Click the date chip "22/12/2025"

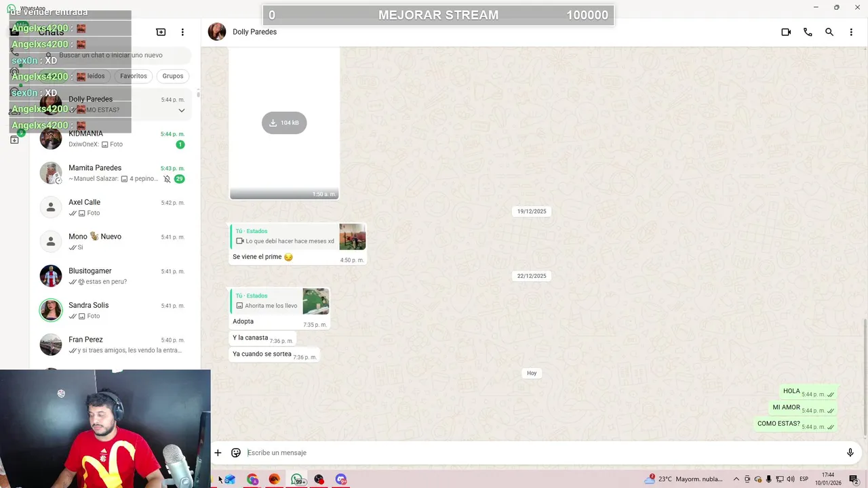pos(532,276)
